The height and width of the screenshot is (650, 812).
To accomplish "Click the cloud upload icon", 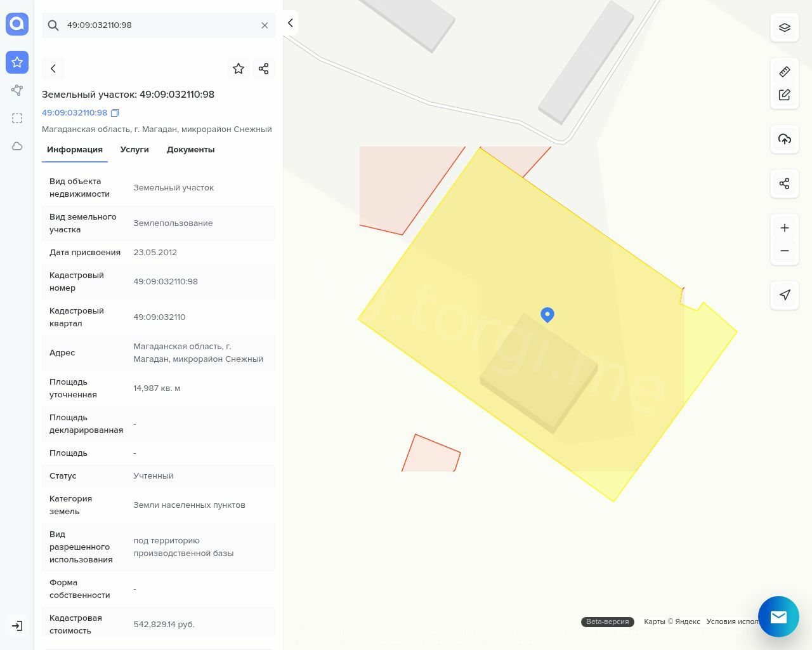I will (785, 139).
